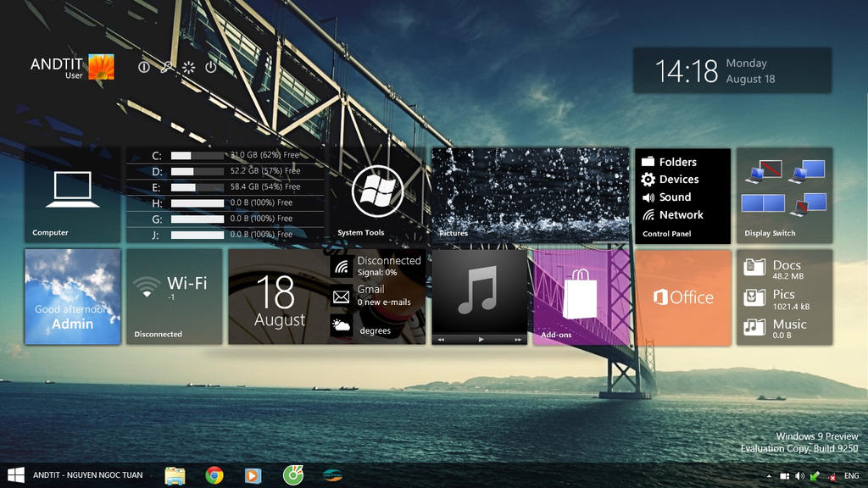Open drive C: row showing 31.0 GB free
Viewport: 868px width, 488px height.
[225, 156]
